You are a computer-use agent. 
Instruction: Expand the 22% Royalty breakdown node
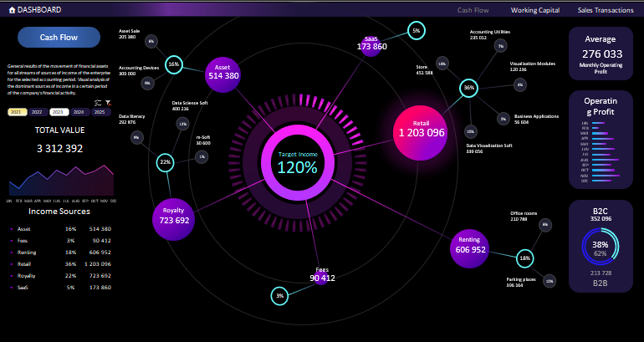pos(166,162)
